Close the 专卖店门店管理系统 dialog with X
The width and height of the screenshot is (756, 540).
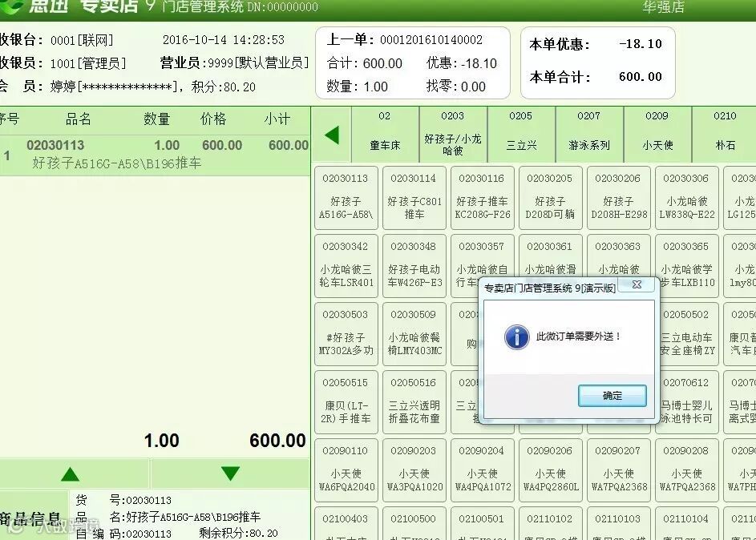coord(637,284)
